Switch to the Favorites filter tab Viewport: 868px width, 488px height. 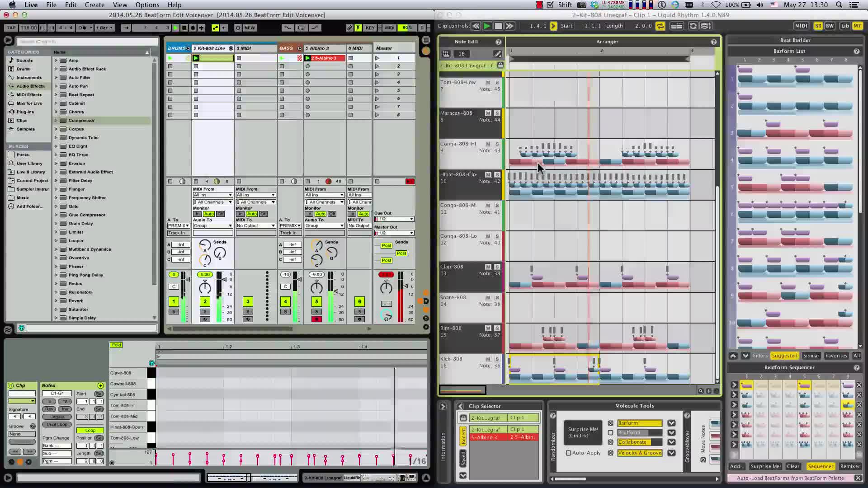click(x=835, y=356)
